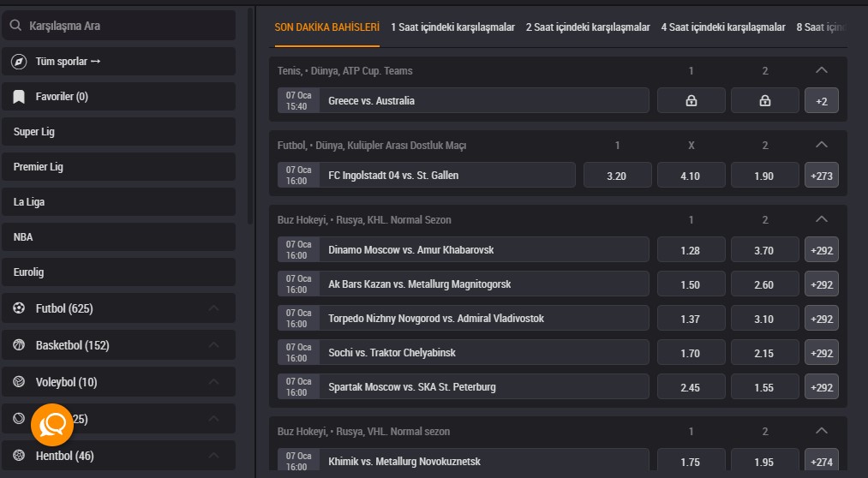The height and width of the screenshot is (478, 868).
Task: Click the football icon beside Futbol (625)
Action: pyautogui.click(x=19, y=308)
